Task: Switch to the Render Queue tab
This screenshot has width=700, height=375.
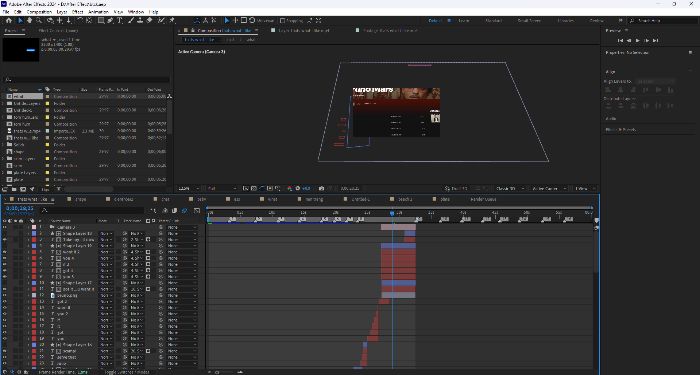Action: tap(483, 200)
